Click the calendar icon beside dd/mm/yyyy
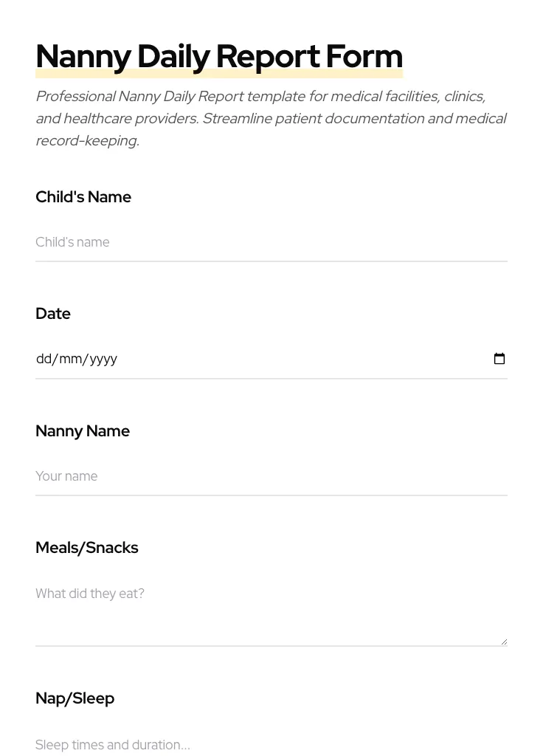The image size is (543, 756). point(499,358)
